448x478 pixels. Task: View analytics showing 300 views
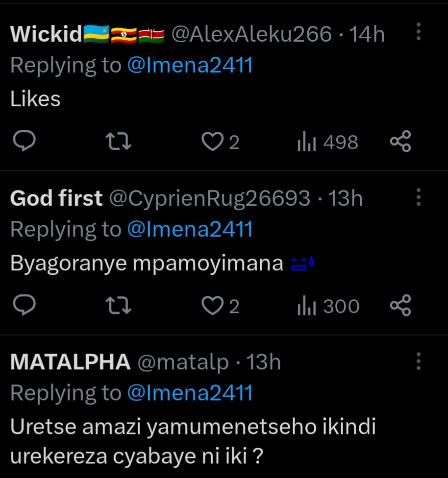click(x=328, y=306)
